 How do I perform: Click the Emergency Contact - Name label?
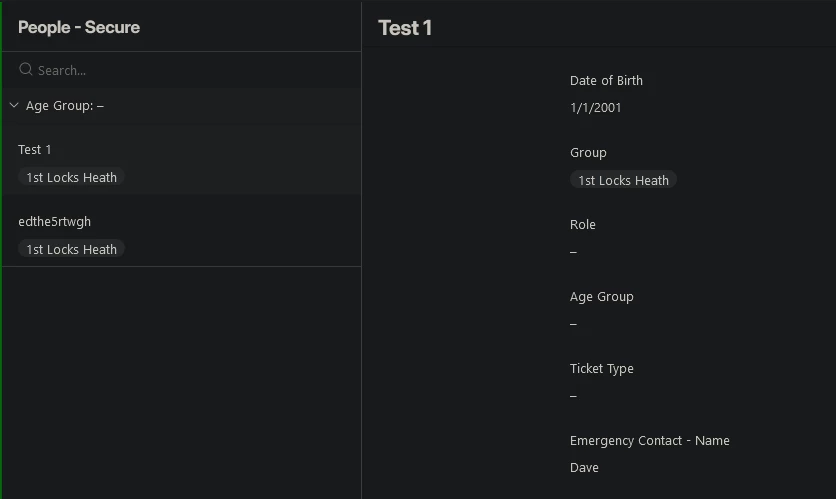tap(649, 440)
